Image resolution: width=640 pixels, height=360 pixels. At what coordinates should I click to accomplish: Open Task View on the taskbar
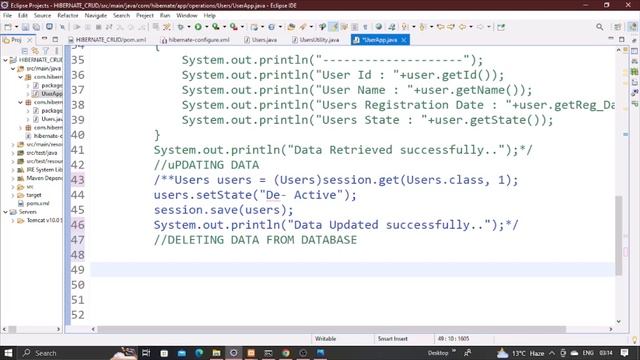[146, 353]
